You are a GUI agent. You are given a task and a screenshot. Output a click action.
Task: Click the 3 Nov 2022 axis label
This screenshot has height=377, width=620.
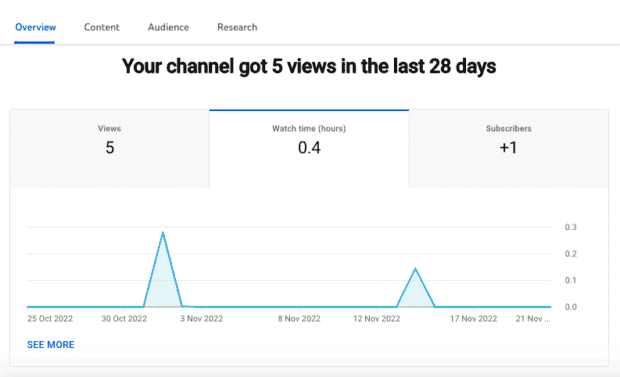[201, 318]
